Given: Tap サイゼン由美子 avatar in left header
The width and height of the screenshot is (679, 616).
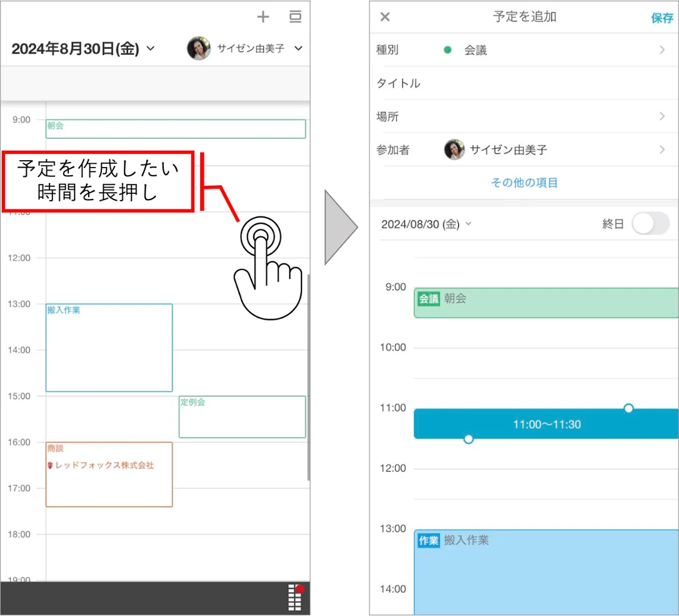Looking at the screenshot, I should point(199,48).
